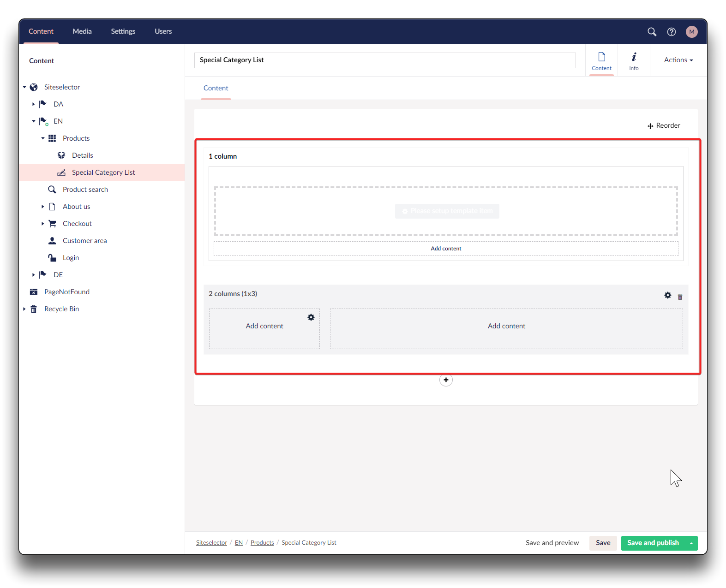Open the help question mark icon
The height and width of the screenshot is (588, 726).
point(672,32)
